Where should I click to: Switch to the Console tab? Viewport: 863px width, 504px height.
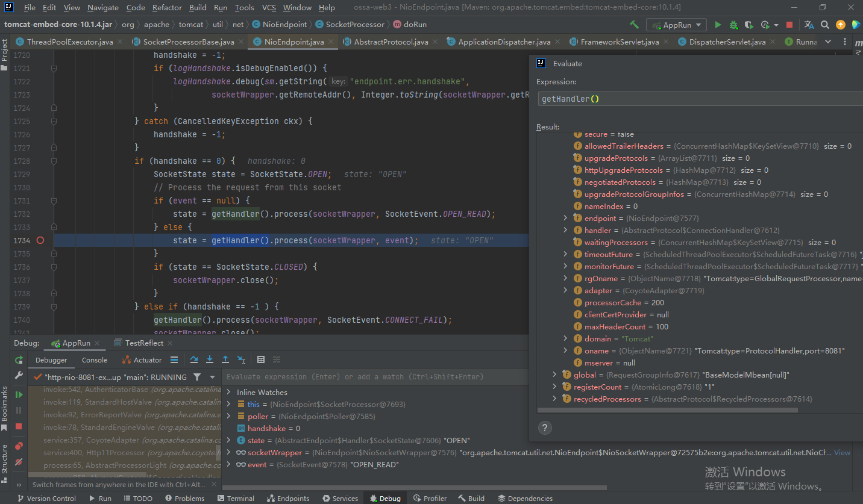coord(95,359)
